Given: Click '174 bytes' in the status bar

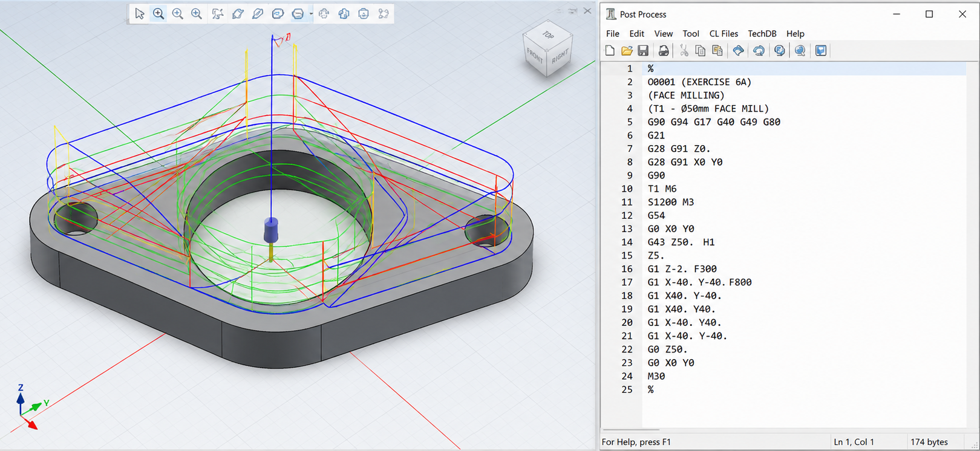Looking at the screenshot, I should (929, 442).
